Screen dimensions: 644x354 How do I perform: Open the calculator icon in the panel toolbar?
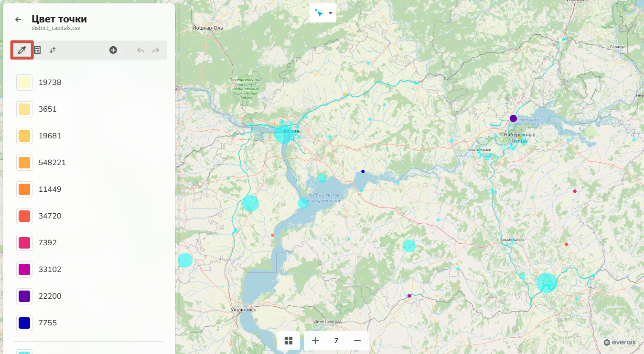[37, 50]
